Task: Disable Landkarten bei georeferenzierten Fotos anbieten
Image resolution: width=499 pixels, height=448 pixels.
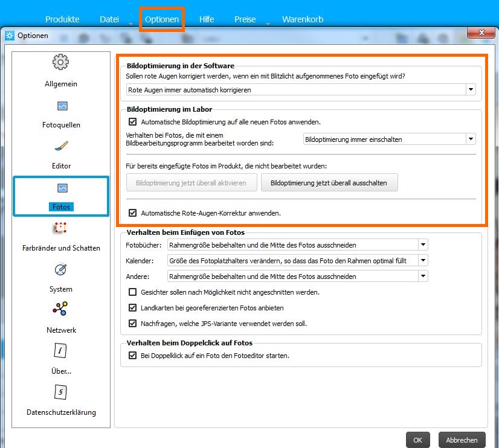Action: tap(133, 308)
